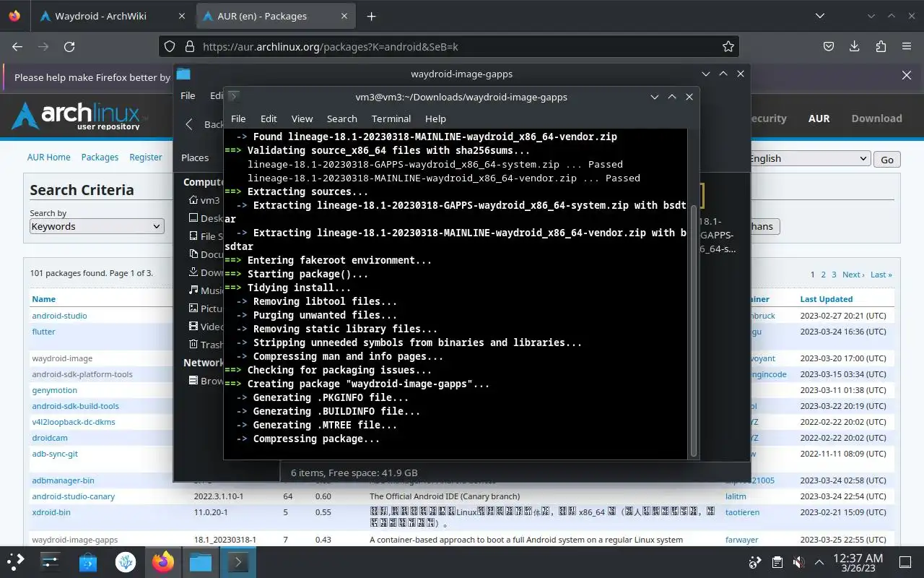Open the waydroid-image package link

62,358
